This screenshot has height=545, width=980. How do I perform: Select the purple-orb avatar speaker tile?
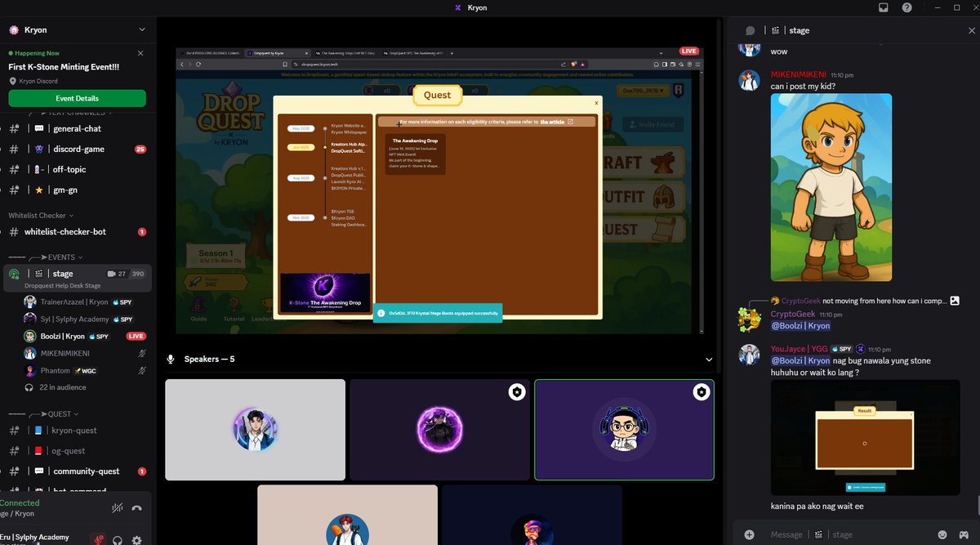tap(439, 429)
